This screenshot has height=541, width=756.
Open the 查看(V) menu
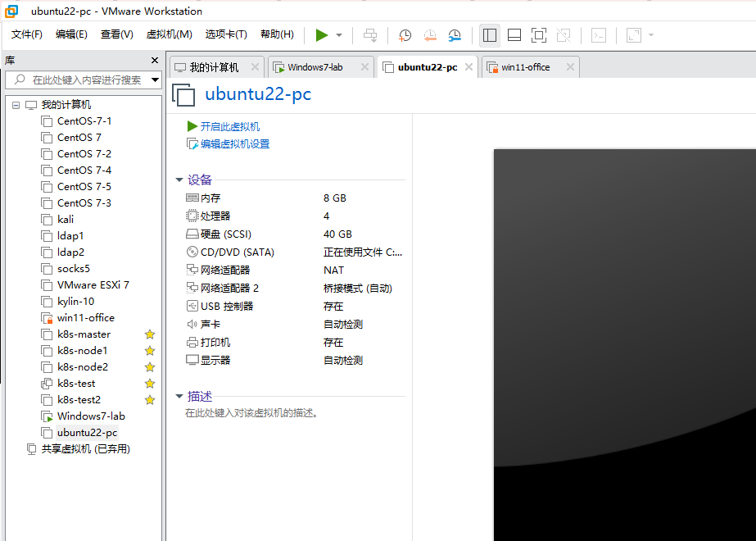click(x=116, y=34)
